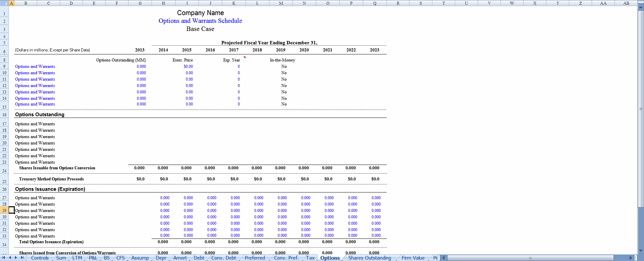This screenshot has height=261, width=644.
Task: Click the vertical scrollbar down arrow
Action: (x=641, y=251)
